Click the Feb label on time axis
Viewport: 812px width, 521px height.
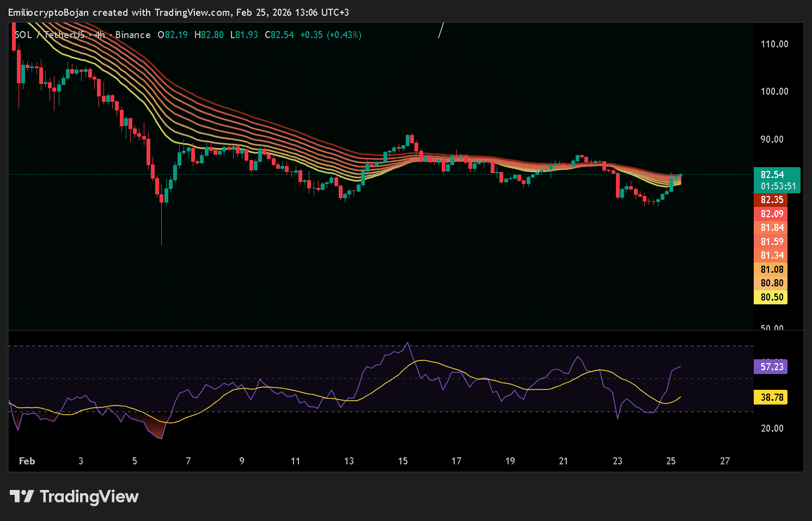pos(27,461)
